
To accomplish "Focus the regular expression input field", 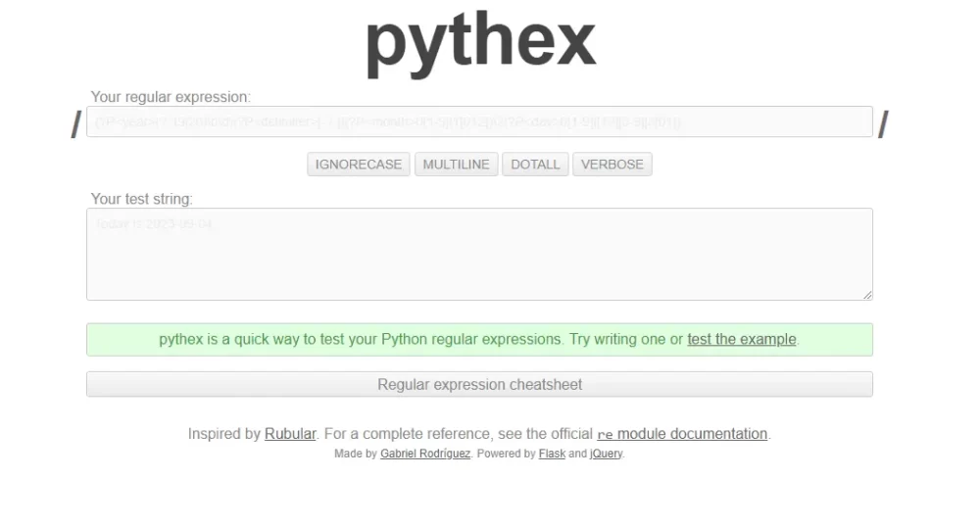I will pyautogui.click(x=479, y=121).
